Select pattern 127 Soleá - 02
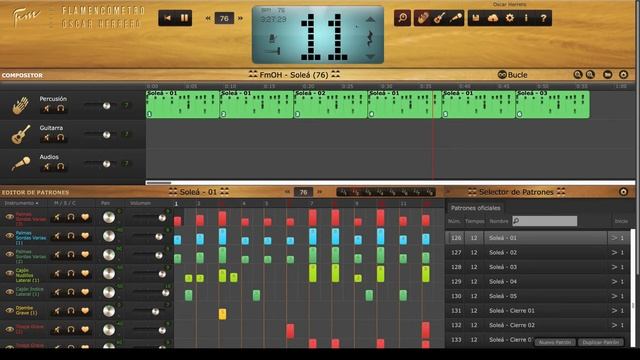Viewport: 640px width, 360px height. 538,253
